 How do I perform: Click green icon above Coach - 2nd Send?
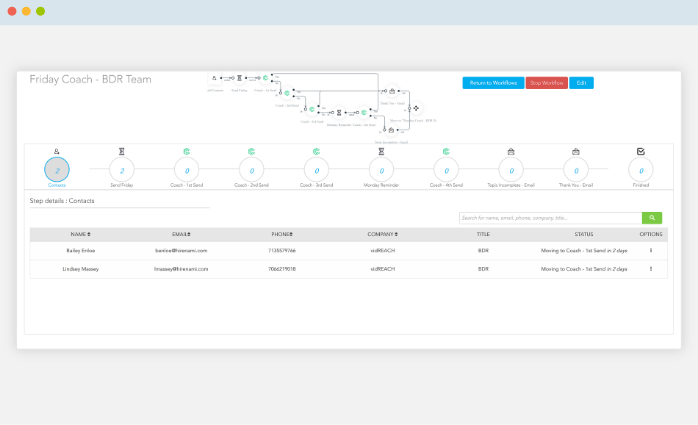(x=252, y=152)
